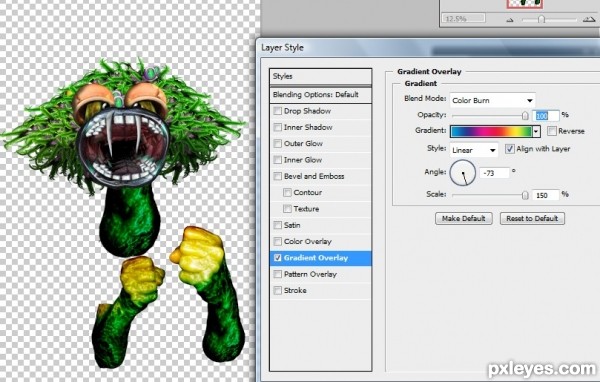The width and height of the screenshot is (600, 382).
Task: Disable the Gradient Overlay checkbox
Action: tap(277, 258)
